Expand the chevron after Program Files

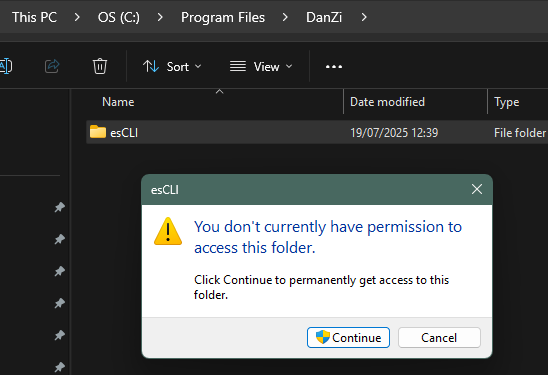pyautogui.click(x=285, y=17)
